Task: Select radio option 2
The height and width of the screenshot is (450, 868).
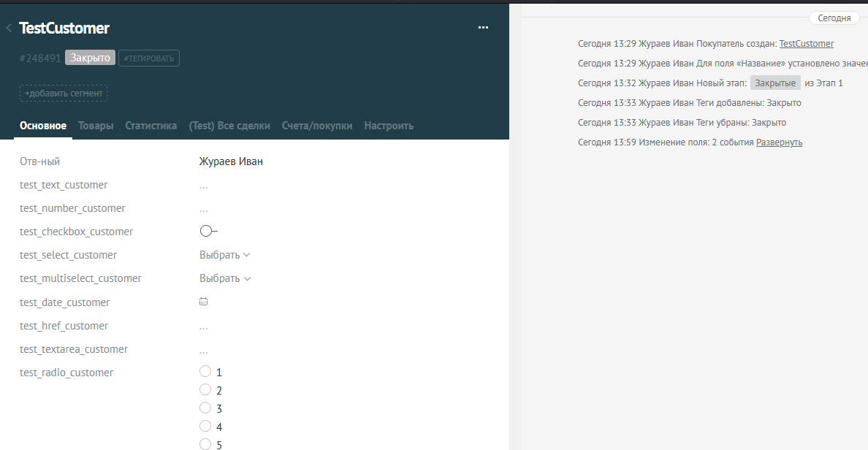Action: (205, 389)
